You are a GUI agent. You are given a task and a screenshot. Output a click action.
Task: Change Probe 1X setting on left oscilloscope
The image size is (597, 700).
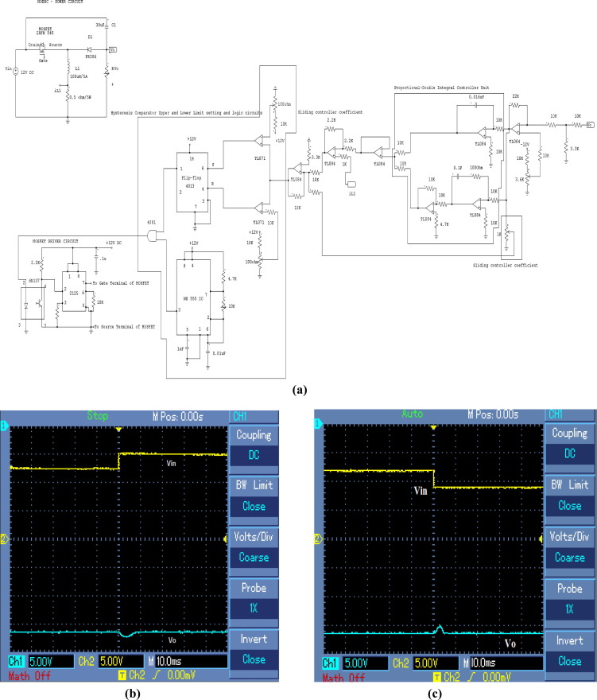point(251,600)
